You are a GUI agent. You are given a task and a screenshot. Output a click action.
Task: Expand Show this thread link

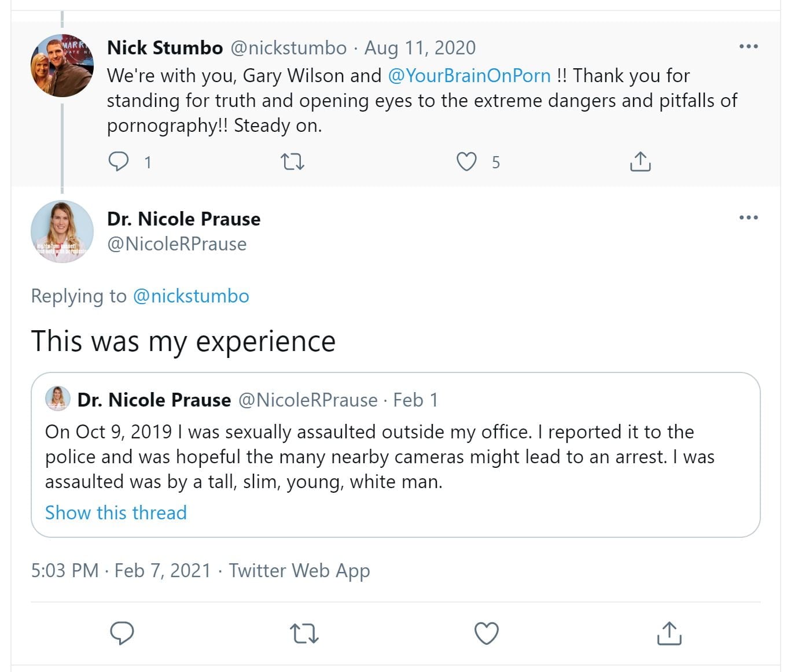[x=116, y=513]
